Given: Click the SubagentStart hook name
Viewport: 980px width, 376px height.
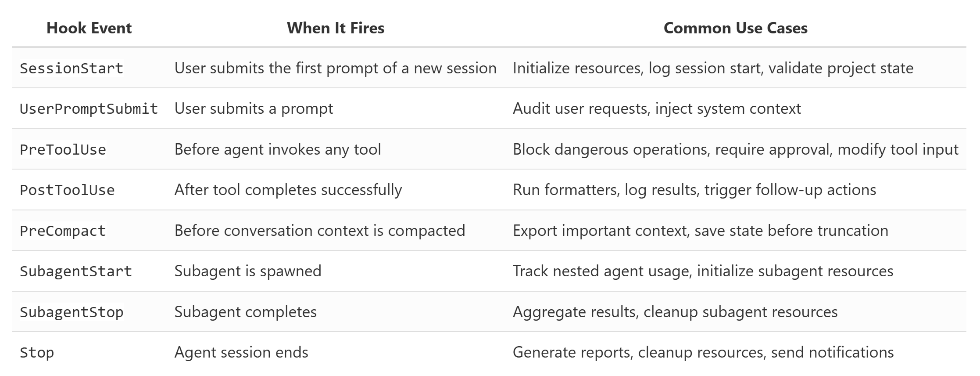Looking at the screenshot, I should coord(76,271).
